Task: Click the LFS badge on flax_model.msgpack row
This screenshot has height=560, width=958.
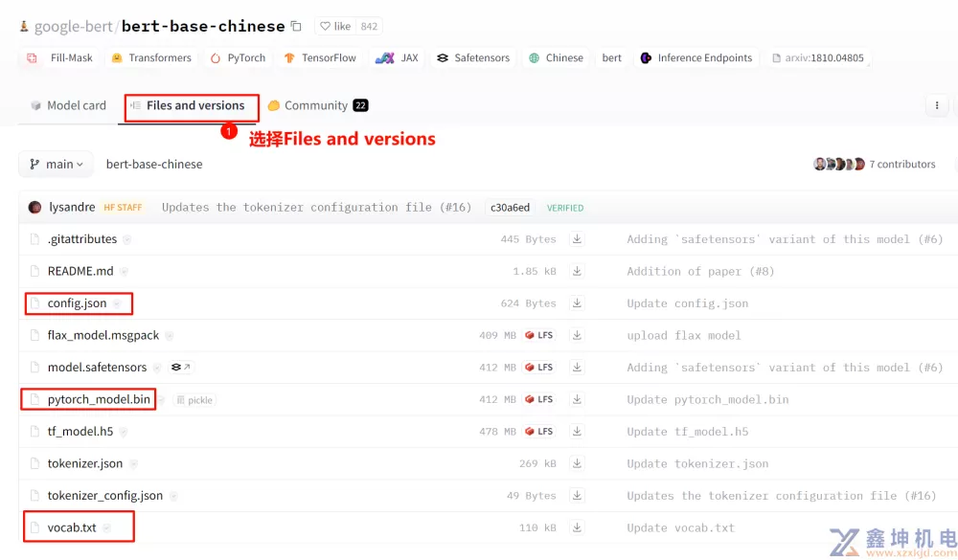Action: (x=538, y=335)
